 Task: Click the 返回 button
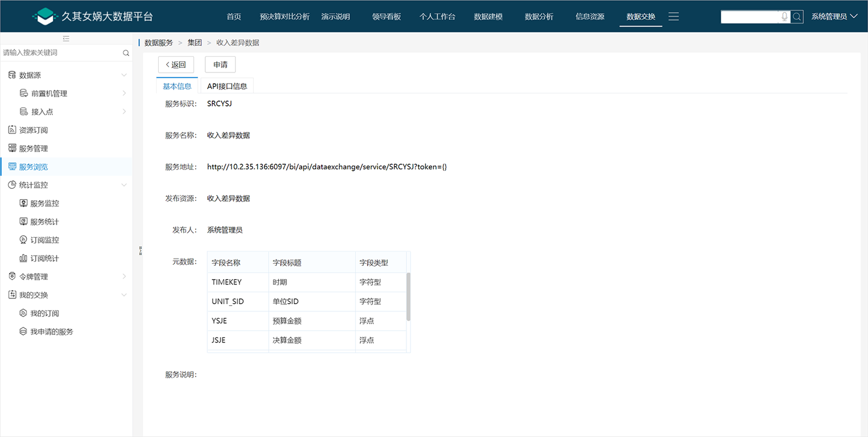(x=176, y=64)
